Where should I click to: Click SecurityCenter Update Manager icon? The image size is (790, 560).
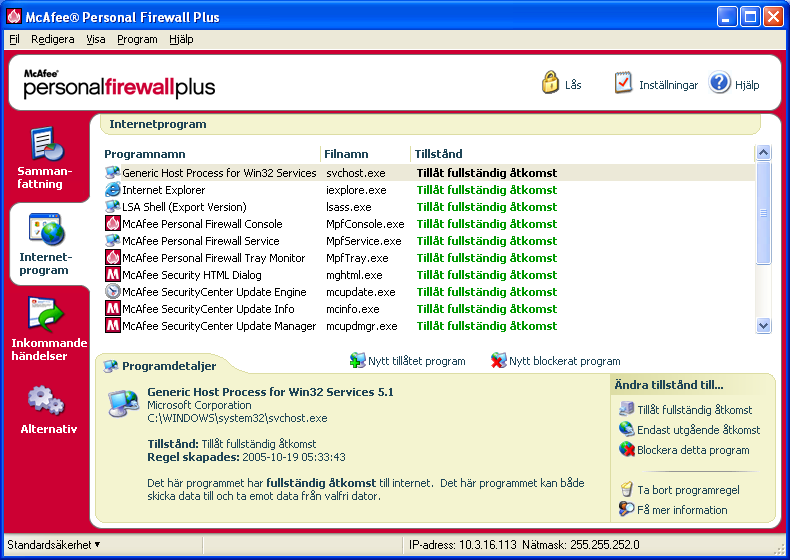112,326
